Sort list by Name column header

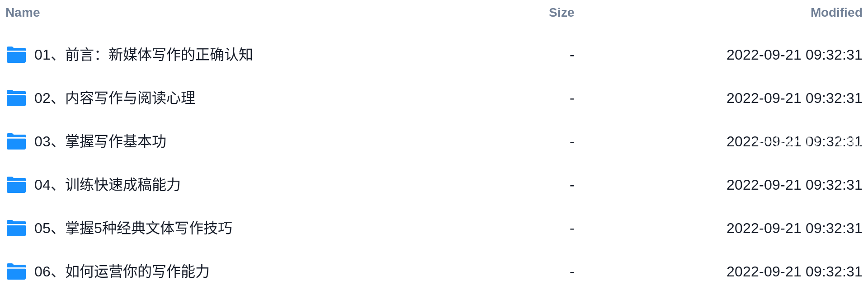pos(23,13)
